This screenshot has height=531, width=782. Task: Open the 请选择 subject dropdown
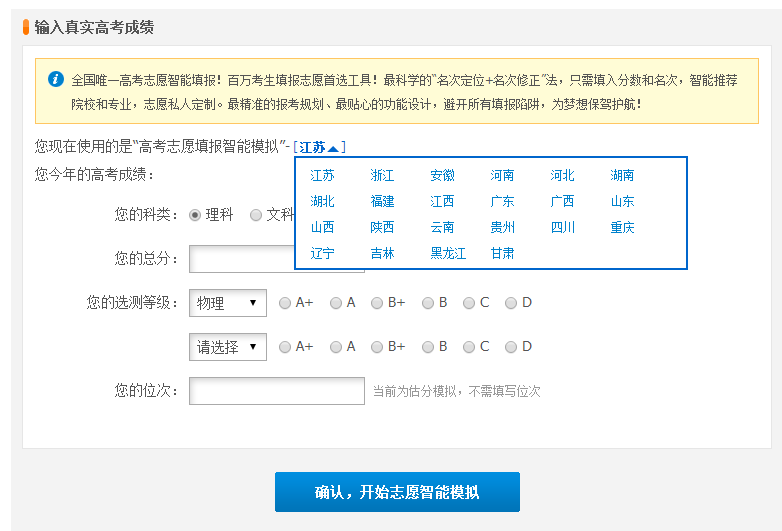point(228,347)
